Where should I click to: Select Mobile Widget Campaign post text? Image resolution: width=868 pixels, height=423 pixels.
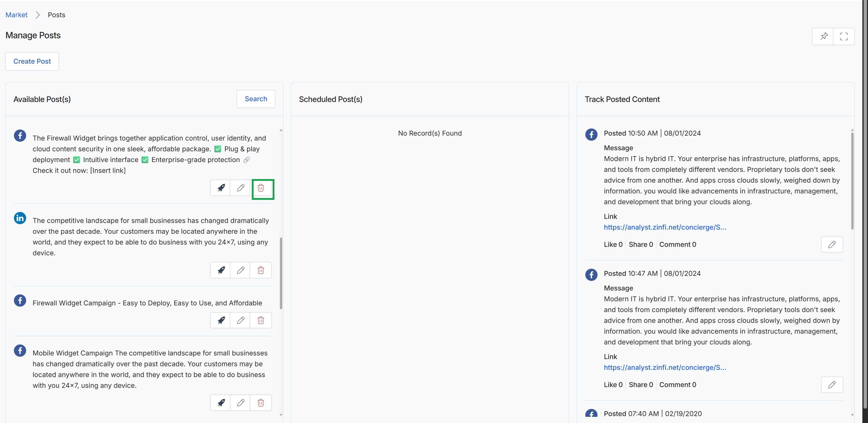click(x=150, y=369)
